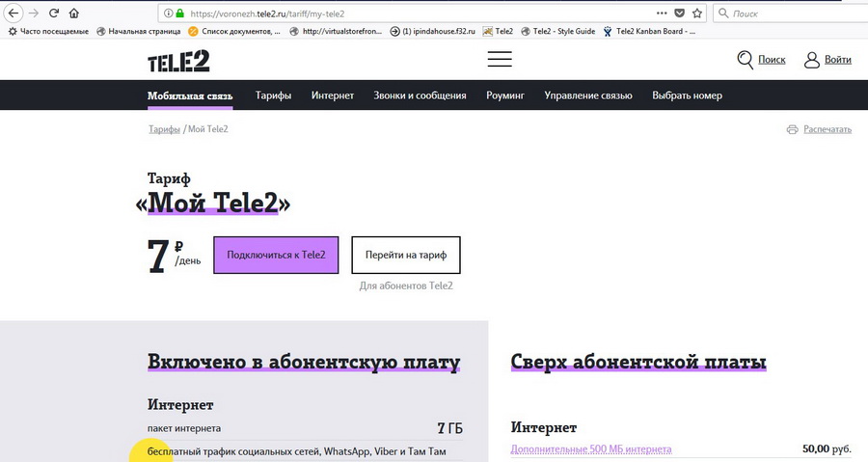Viewport: 868px width, 462px height.
Task: Open Роуминг menu item
Action: point(504,95)
